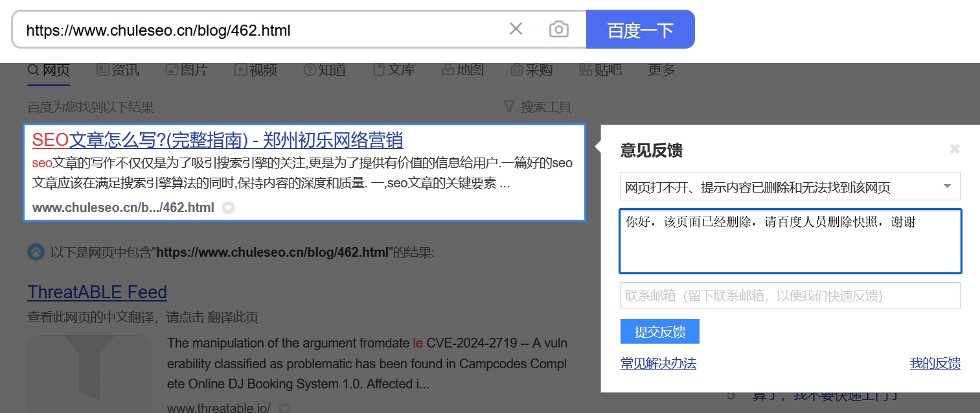Switch to the 知道 tab
This screenshot has height=413, width=980.
click(x=325, y=70)
